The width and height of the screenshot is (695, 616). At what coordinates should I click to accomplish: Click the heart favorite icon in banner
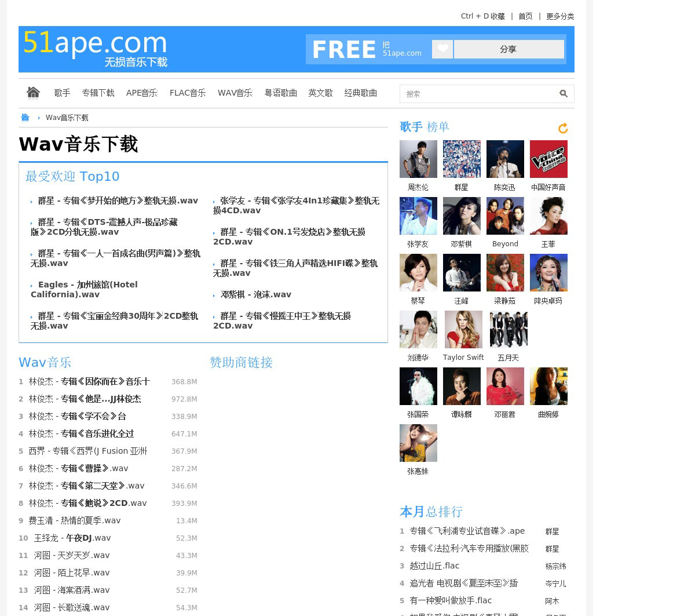(x=442, y=49)
